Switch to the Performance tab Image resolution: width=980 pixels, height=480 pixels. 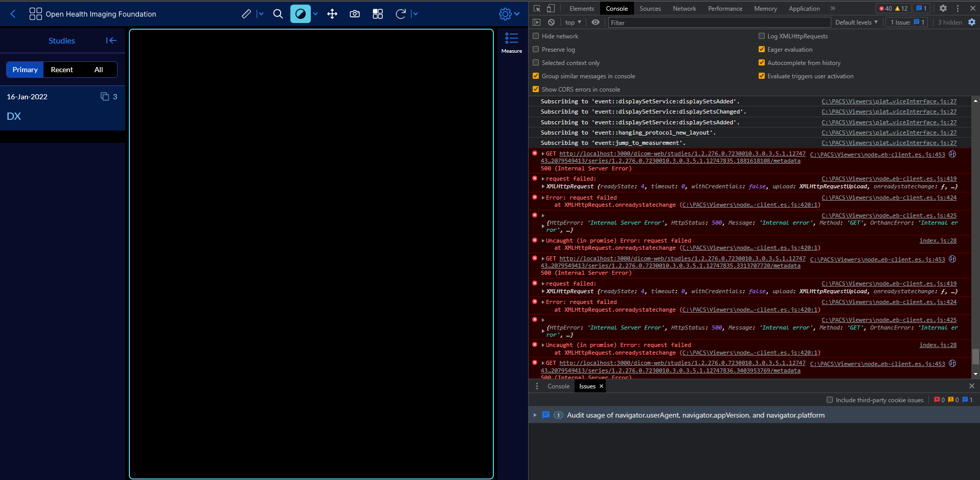(x=725, y=8)
